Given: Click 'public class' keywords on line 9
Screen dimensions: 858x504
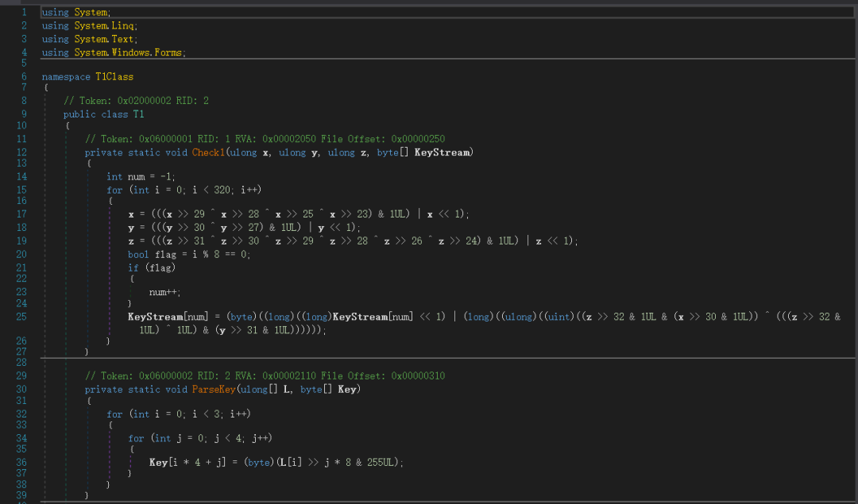Looking at the screenshot, I should click(95, 114).
